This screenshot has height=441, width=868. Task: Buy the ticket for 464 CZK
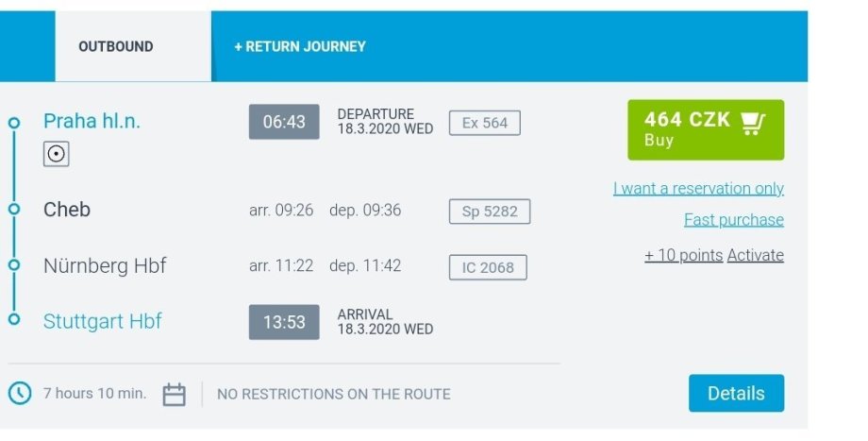coord(705,129)
